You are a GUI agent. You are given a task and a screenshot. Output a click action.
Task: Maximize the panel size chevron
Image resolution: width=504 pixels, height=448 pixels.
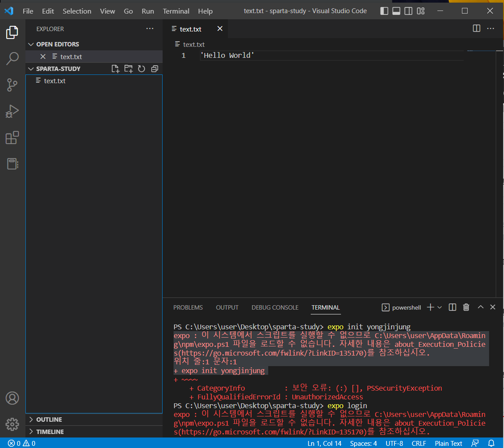tap(480, 307)
